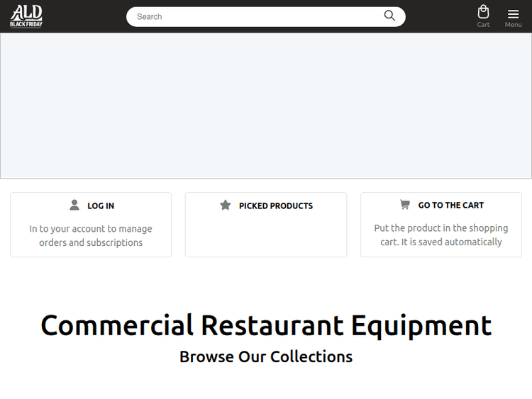Click the cart icon beside GO TO THE CART
This screenshot has height=399, width=532.
point(405,205)
